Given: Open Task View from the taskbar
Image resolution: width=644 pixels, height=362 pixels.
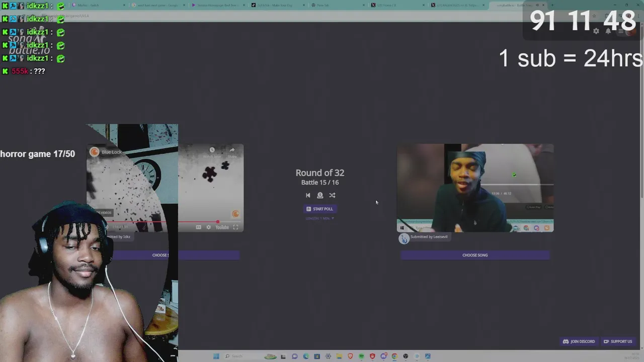Looking at the screenshot, I should [x=283, y=356].
